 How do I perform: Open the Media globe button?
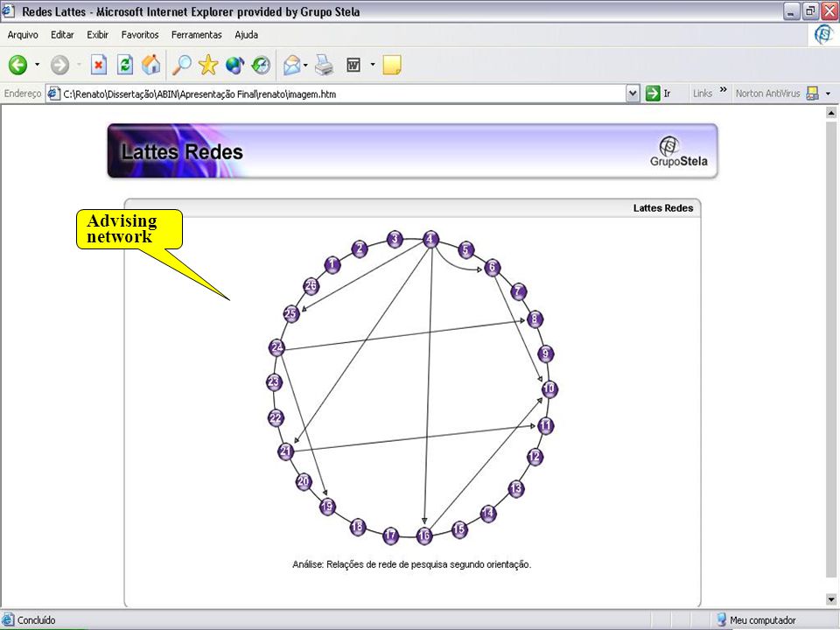click(x=234, y=66)
